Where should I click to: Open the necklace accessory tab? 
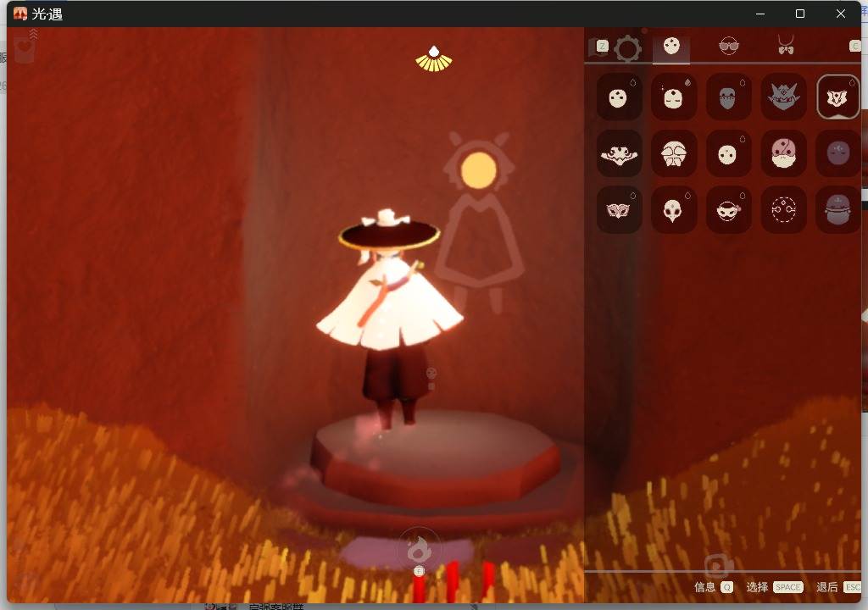(786, 46)
